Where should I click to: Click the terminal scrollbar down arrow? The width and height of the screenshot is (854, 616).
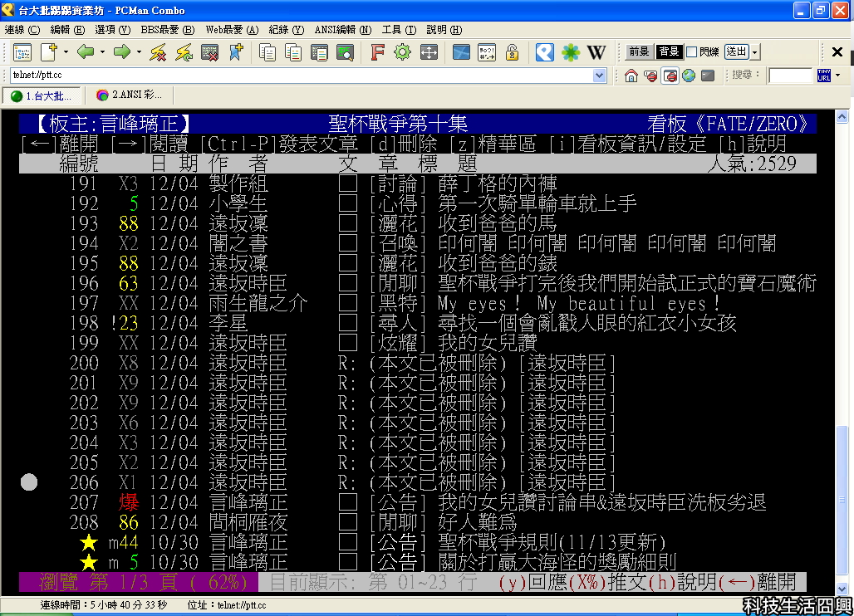coord(842,589)
